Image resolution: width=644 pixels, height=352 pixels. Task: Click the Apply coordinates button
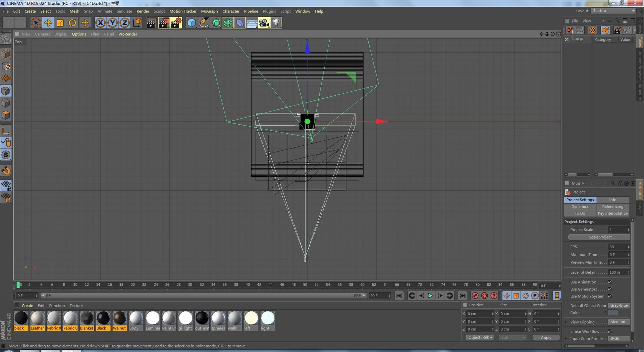[x=546, y=338]
